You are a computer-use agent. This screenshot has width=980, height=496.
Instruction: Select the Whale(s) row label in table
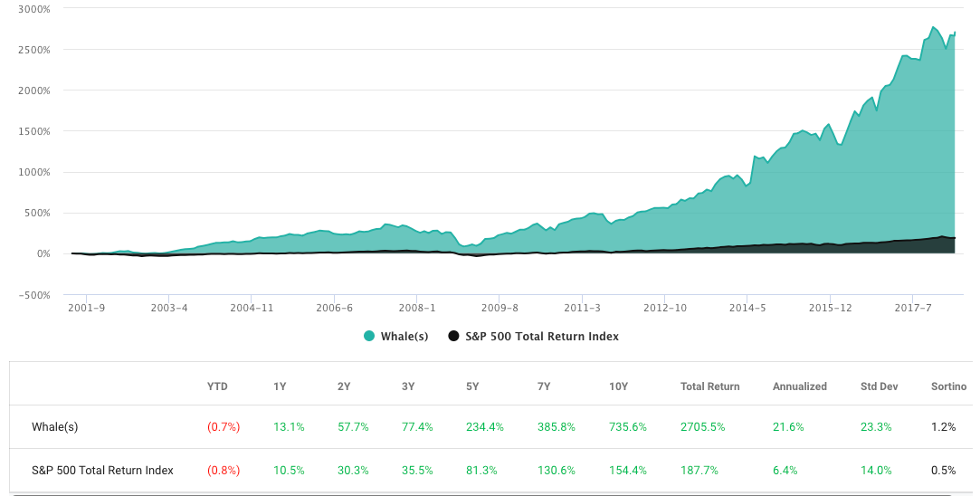pyautogui.click(x=58, y=426)
